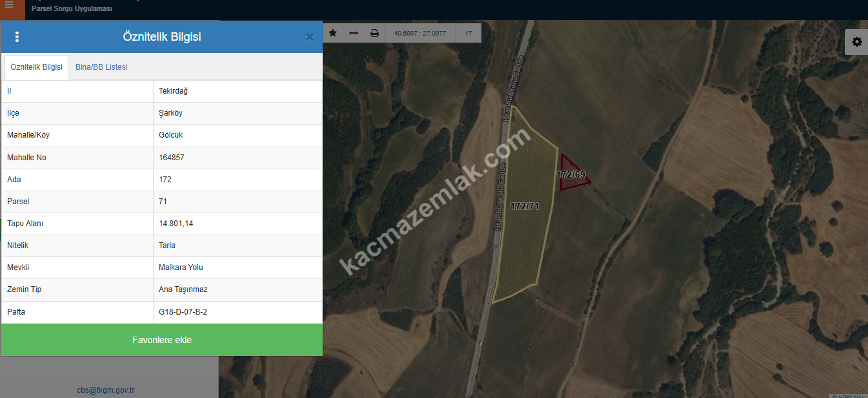This screenshot has width=868, height=398.
Task: Click the cbs@tkgm.gov.tr email link
Action: (x=105, y=390)
